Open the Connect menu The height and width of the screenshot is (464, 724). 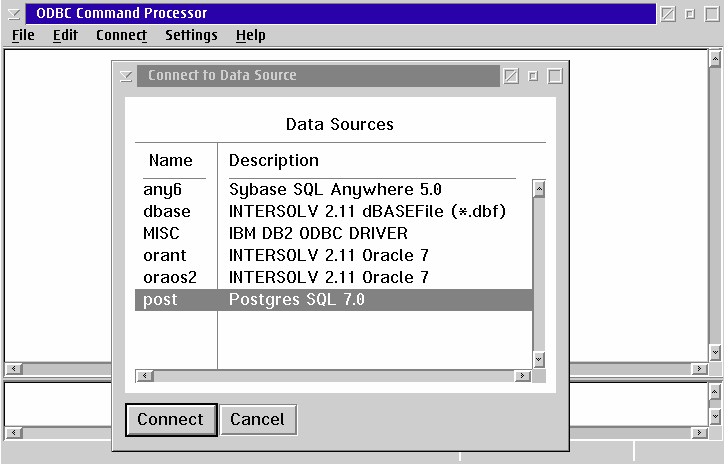(121, 35)
